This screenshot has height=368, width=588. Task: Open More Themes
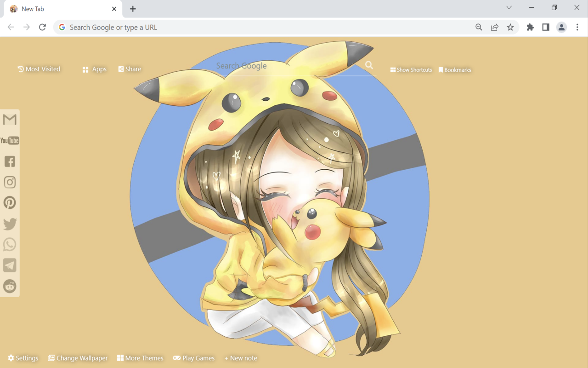click(x=140, y=358)
